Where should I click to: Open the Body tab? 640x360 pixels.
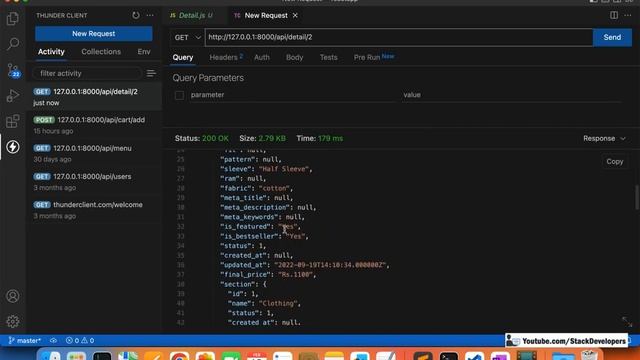click(x=294, y=58)
